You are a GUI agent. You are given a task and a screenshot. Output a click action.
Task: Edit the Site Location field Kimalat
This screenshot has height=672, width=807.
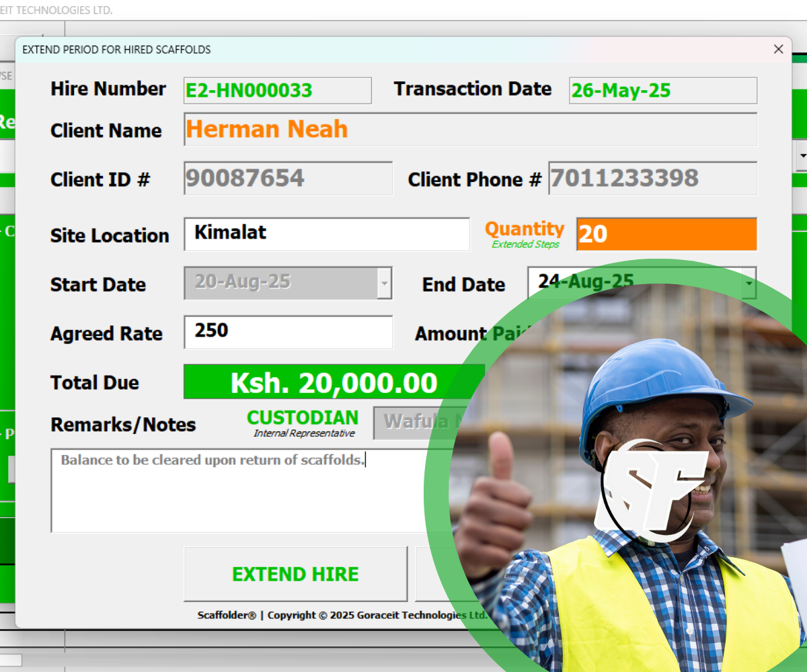coord(327,234)
